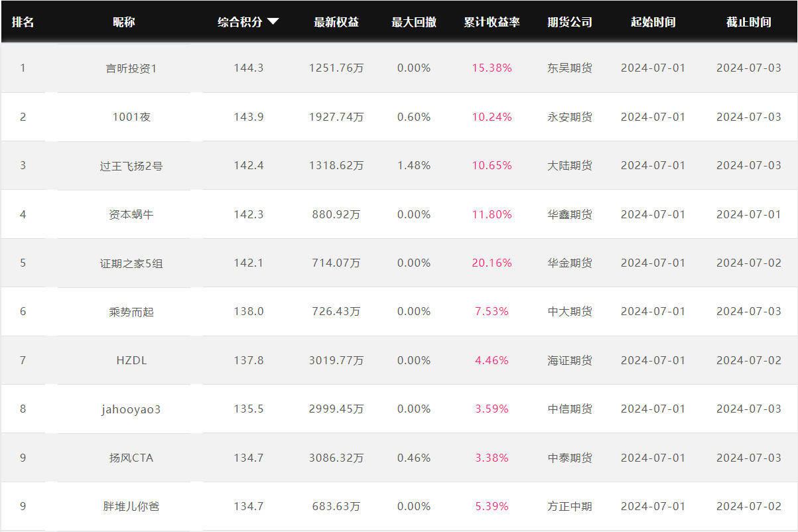Click the 期货公司 column header
Viewport: 798px width, 532px height.
[570, 22]
